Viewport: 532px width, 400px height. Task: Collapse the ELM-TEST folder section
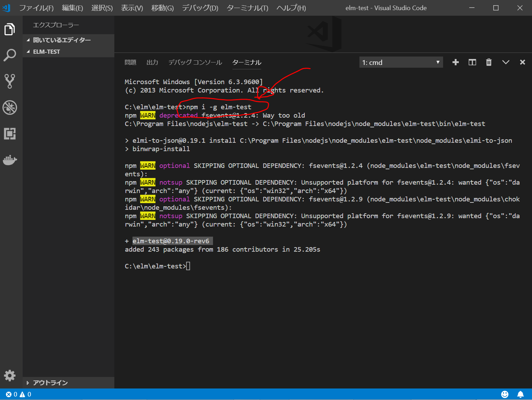pyautogui.click(x=68, y=51)
